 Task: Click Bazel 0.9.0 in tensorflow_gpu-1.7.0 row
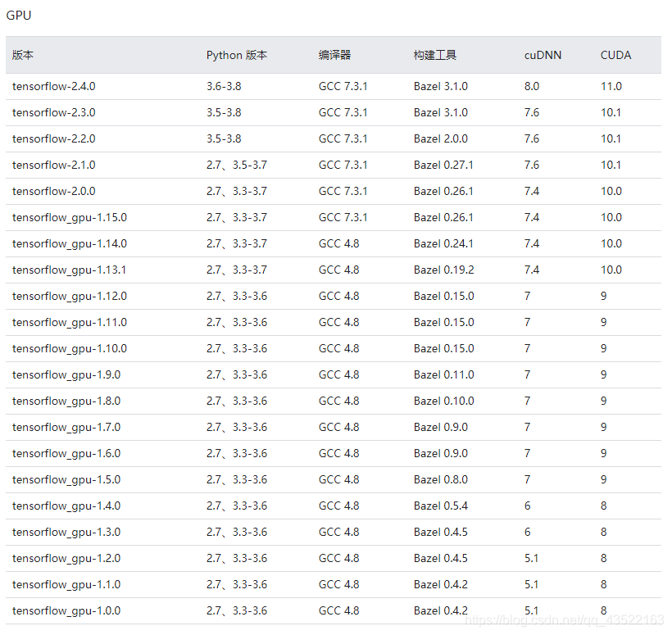441,427
